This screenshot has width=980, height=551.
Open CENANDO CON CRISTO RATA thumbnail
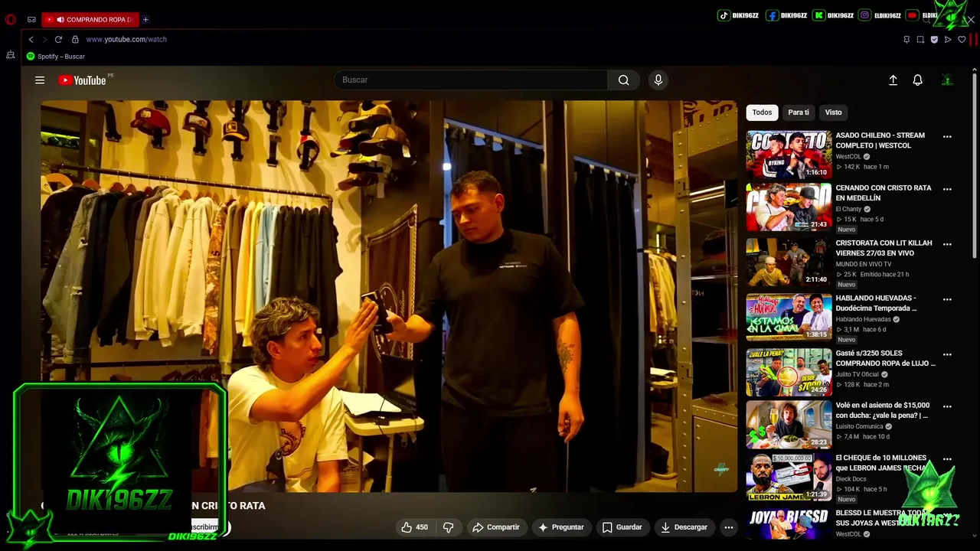pos(789,207)
